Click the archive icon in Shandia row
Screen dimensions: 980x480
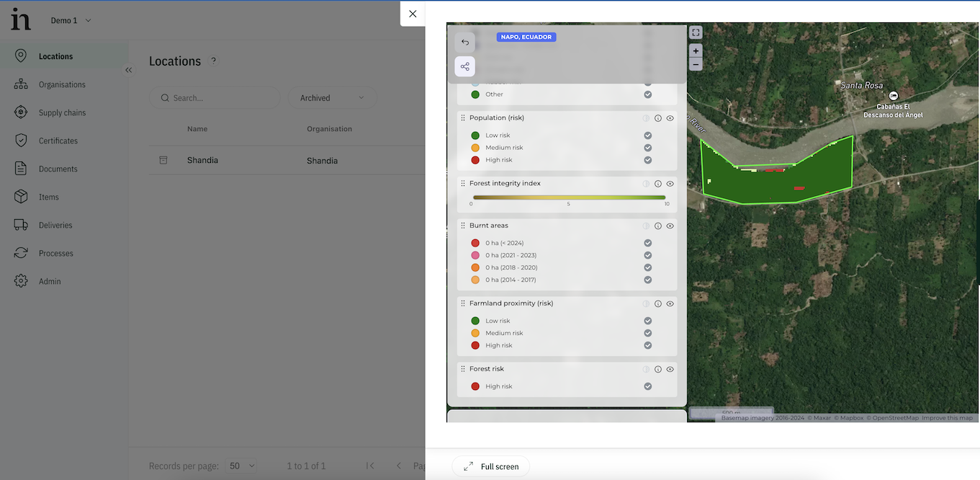(x=163, y=160)
